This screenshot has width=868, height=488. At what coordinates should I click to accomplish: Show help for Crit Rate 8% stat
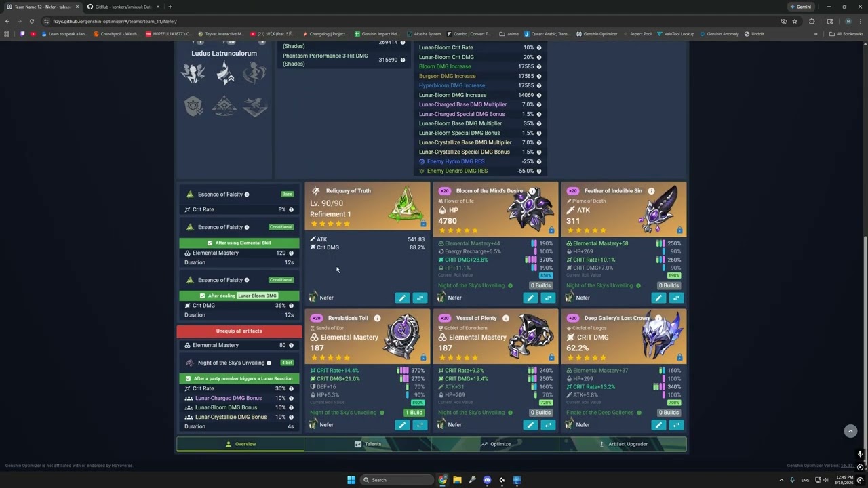[291, 209]
